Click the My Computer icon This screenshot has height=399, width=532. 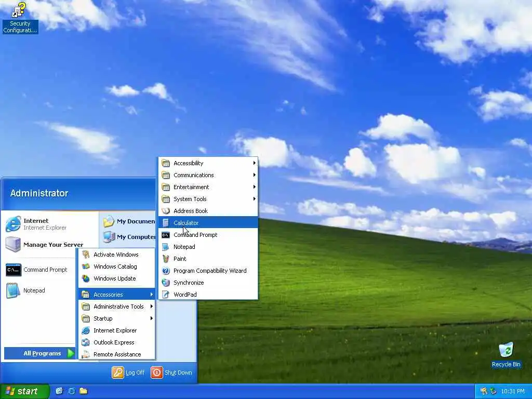click(109, 237)
